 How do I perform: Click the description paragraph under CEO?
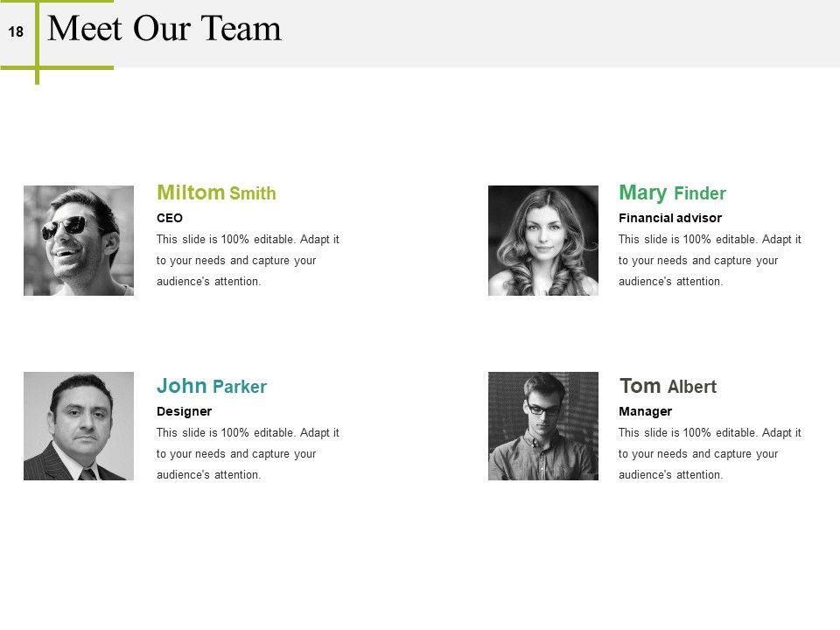[x=248, y=261]
